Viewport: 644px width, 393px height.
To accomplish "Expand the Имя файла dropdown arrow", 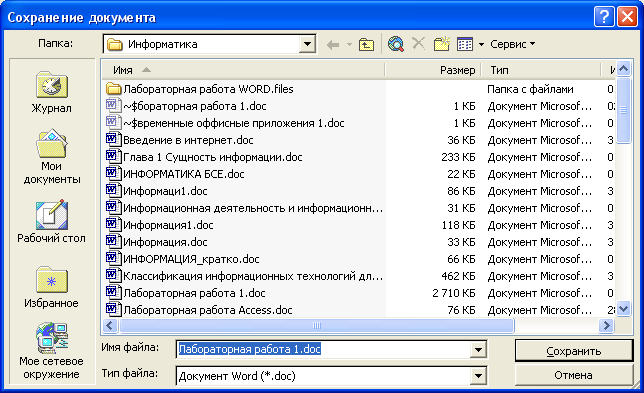I will [478, 349].
